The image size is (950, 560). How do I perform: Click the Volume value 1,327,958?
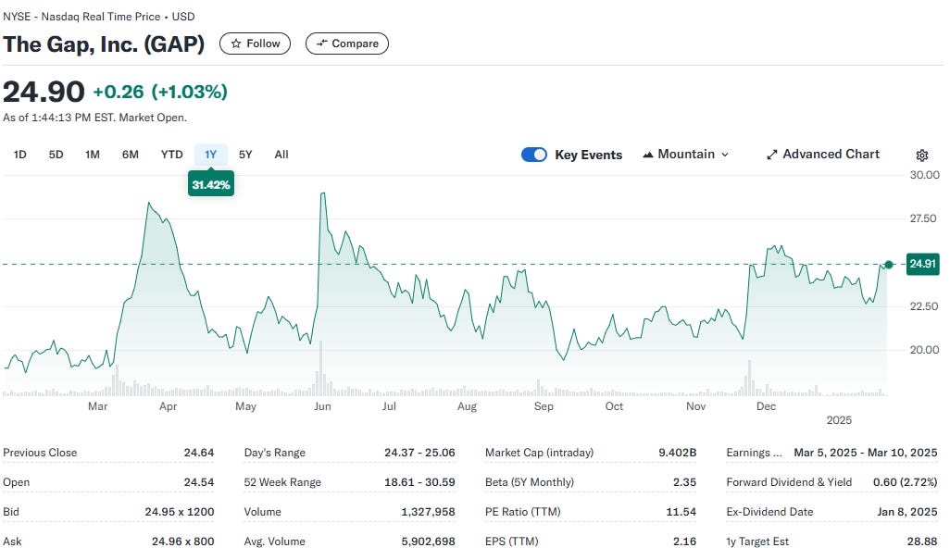[428, 512]
